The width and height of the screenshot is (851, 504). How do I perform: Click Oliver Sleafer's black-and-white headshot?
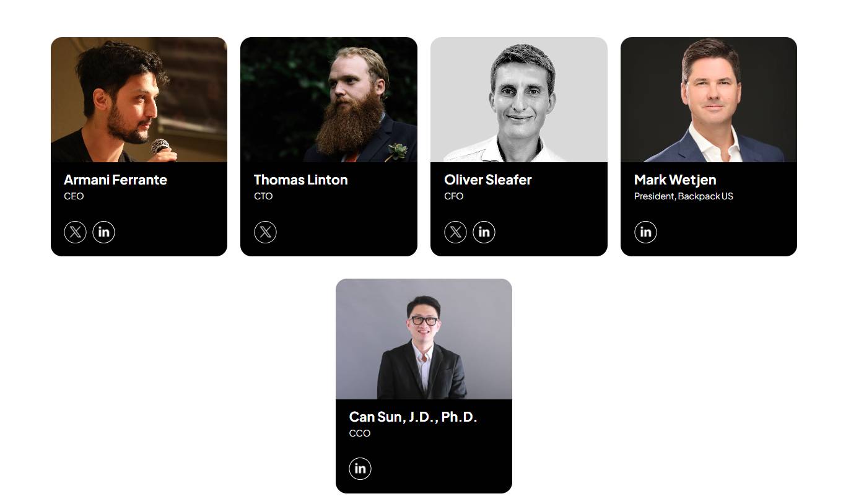[x=518, y=100]
